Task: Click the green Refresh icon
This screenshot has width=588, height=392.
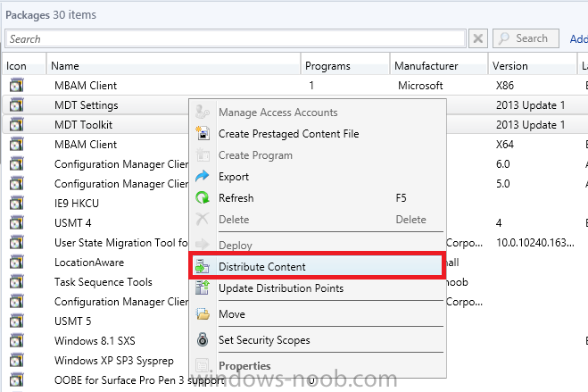Action: pos(203,197)
